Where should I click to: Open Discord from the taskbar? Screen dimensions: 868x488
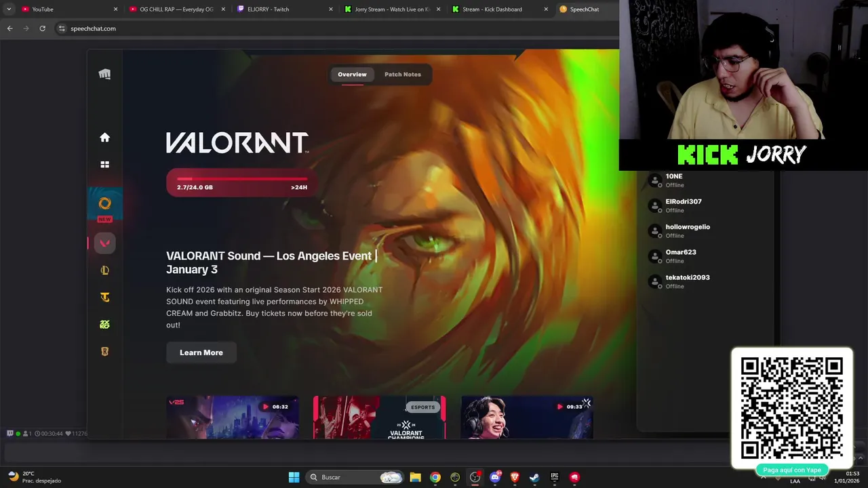click(x=495, y=477)
